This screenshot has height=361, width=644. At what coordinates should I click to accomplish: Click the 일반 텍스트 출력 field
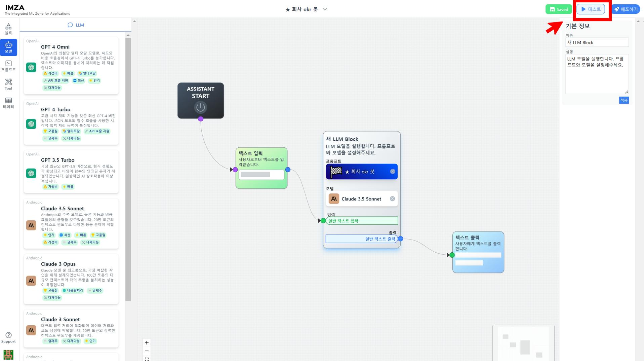(362, 239)
